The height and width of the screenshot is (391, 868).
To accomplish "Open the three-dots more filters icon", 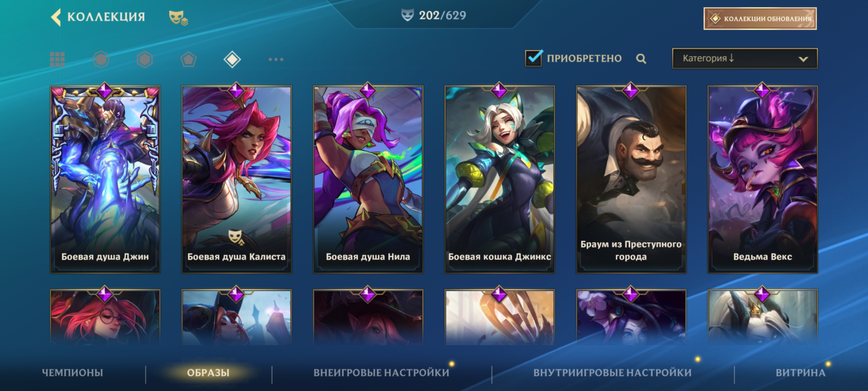I will pyautogui.click(x=276, y=59).
